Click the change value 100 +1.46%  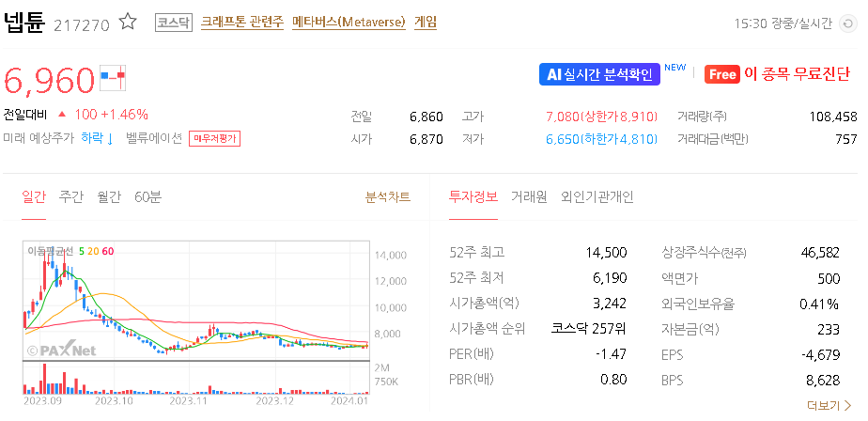point(111,115)
